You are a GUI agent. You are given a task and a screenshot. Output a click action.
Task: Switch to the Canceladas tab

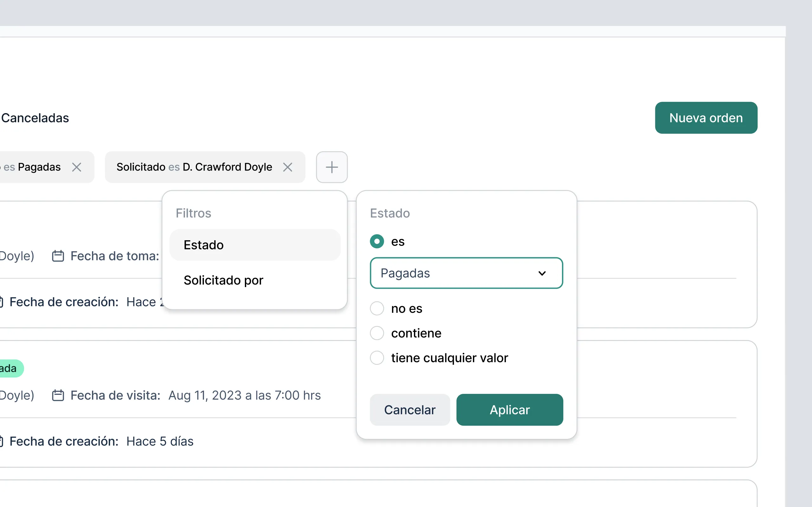pos(35,118)
